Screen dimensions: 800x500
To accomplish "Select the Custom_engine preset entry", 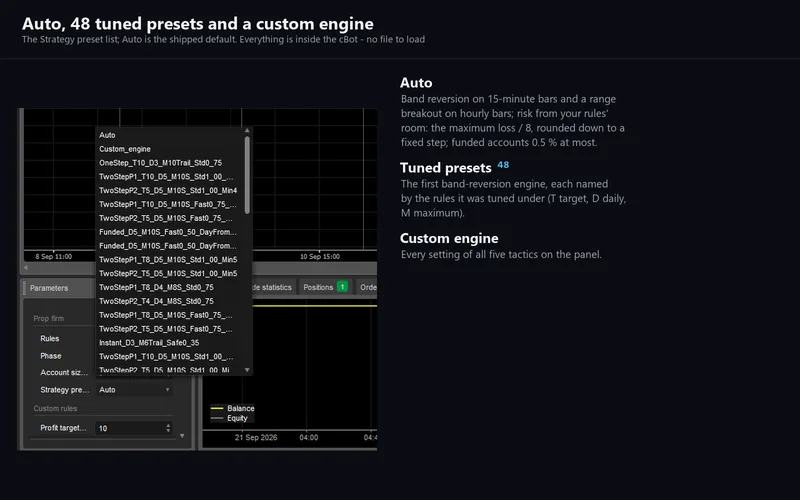I will 170,149.
